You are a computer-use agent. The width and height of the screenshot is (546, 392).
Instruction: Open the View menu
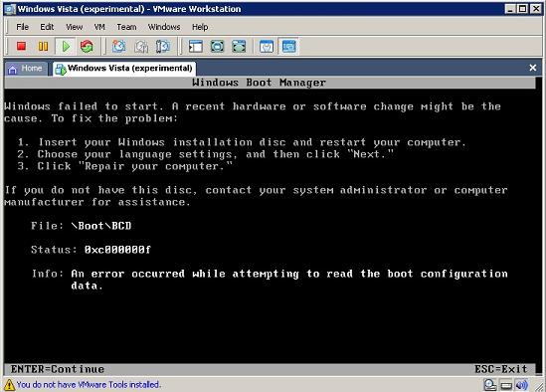point(75,27)
